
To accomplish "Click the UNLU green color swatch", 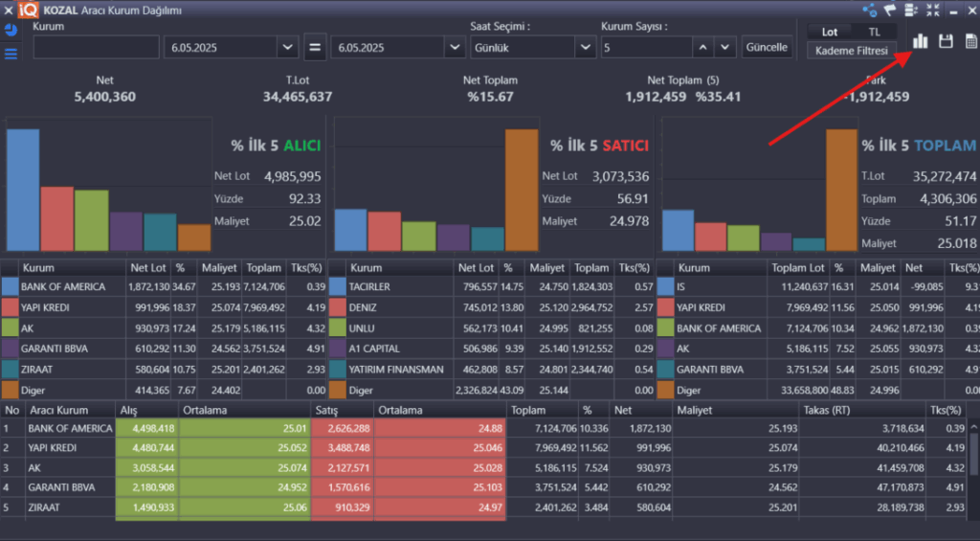I will [338, 327].
